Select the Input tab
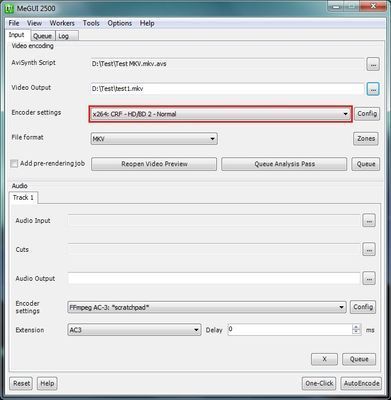This screenshot has width=391, height=400. click(x=16, y=35)
